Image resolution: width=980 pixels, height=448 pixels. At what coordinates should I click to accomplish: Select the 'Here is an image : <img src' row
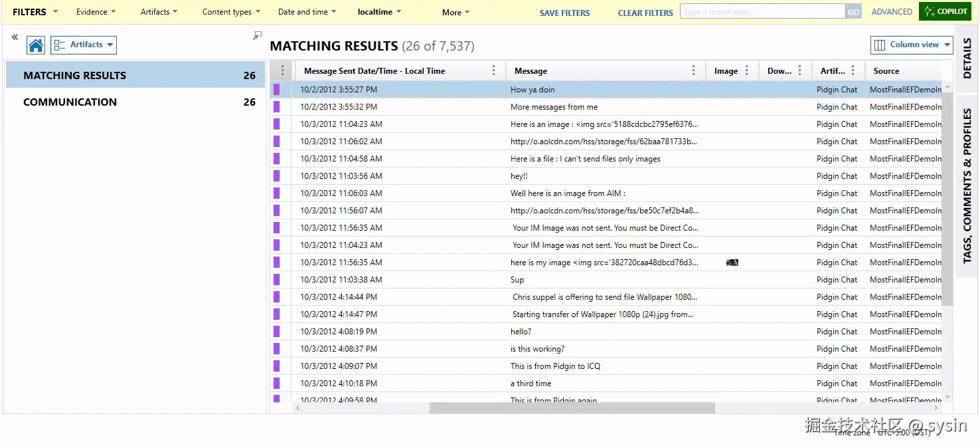click(x=606, y=124)
